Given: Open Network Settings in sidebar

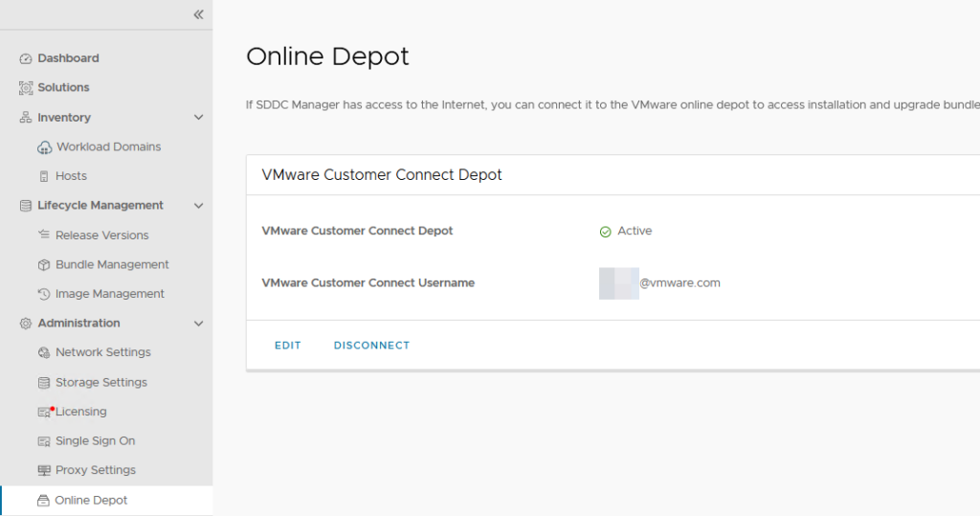Looking at the screenshot, I should click(102, 352).
